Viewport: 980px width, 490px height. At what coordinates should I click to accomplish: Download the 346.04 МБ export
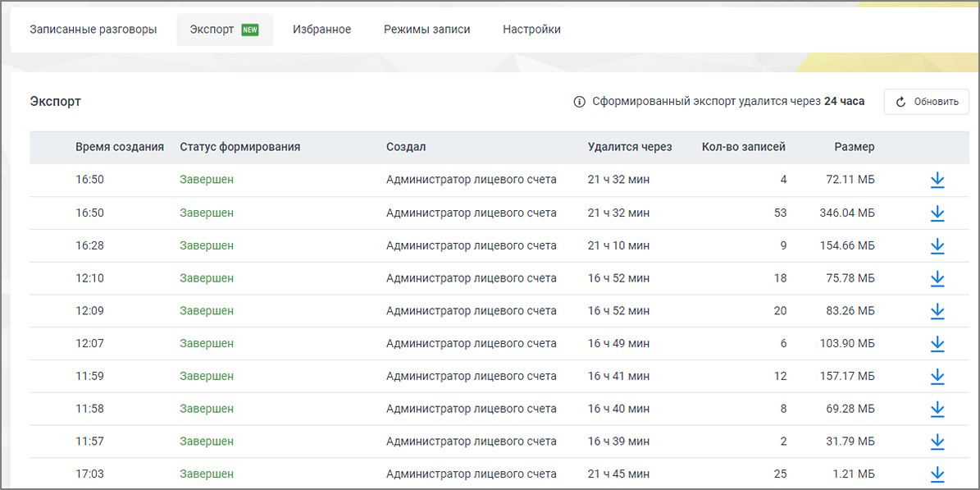pos(937,213)
